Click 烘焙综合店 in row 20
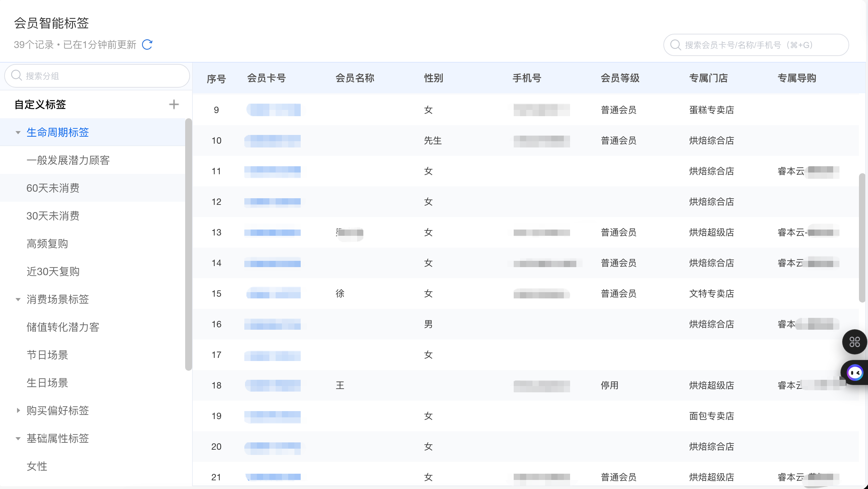This screenshot has width=868, height=489. coord(712,447)
